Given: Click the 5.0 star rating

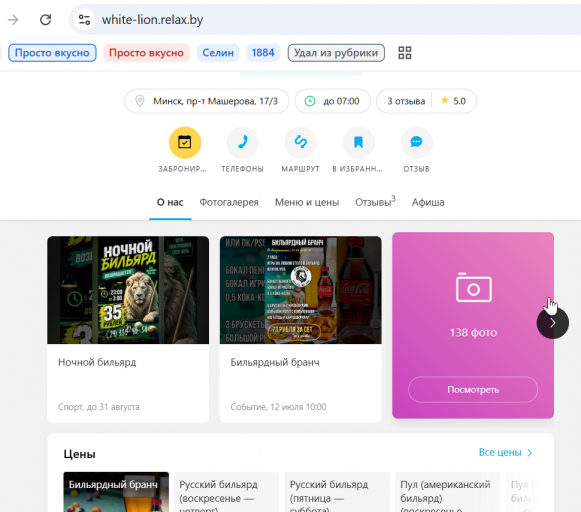Looking at the screenshot, I should click(x=454, y=101).
